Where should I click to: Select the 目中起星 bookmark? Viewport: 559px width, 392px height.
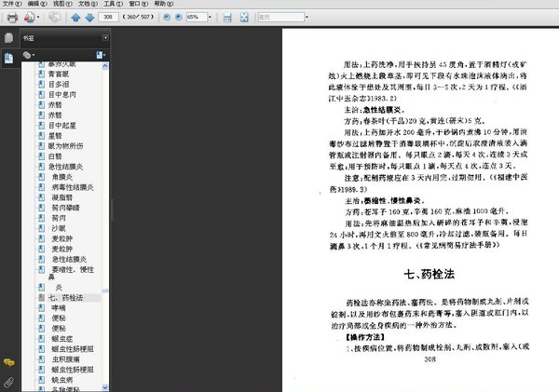62,126
